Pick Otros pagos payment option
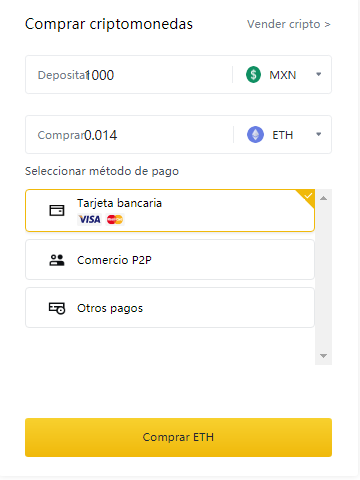Viewport: 360px width, 480px height. click(170, 308)
